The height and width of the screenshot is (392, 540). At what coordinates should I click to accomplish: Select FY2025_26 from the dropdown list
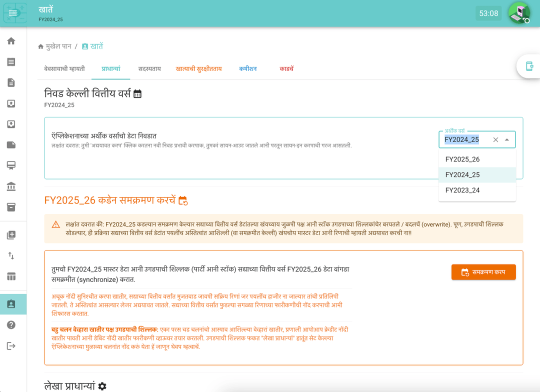[x=462, y=159]
